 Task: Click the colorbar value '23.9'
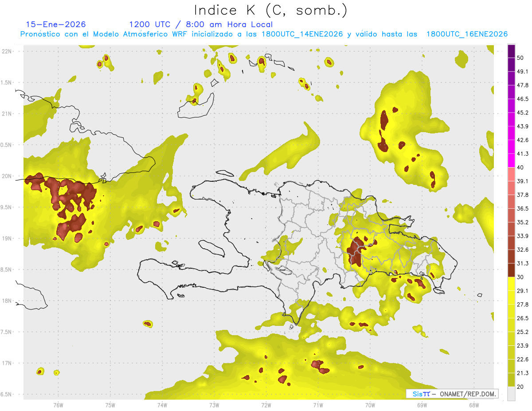(523, 345)
